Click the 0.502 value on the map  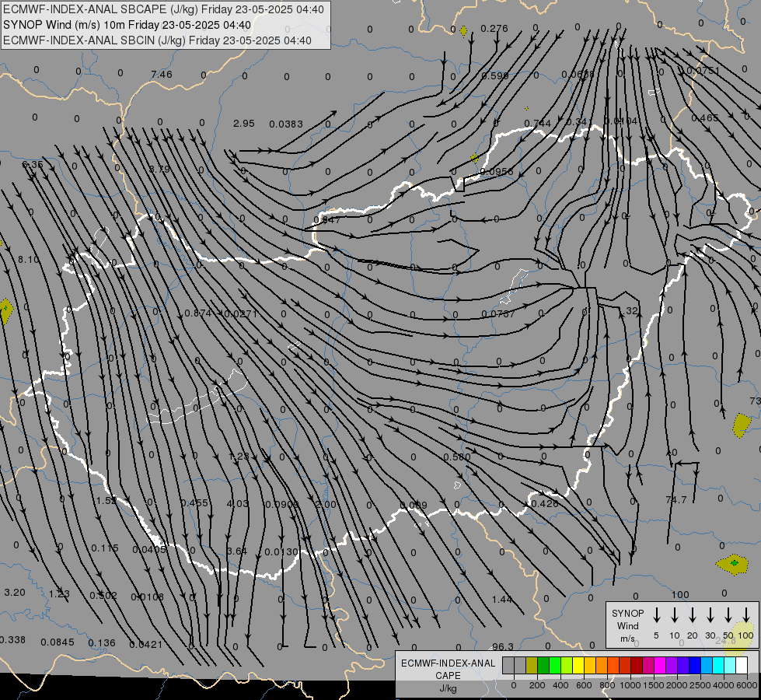pyautogui.click(x=103, y=596)
